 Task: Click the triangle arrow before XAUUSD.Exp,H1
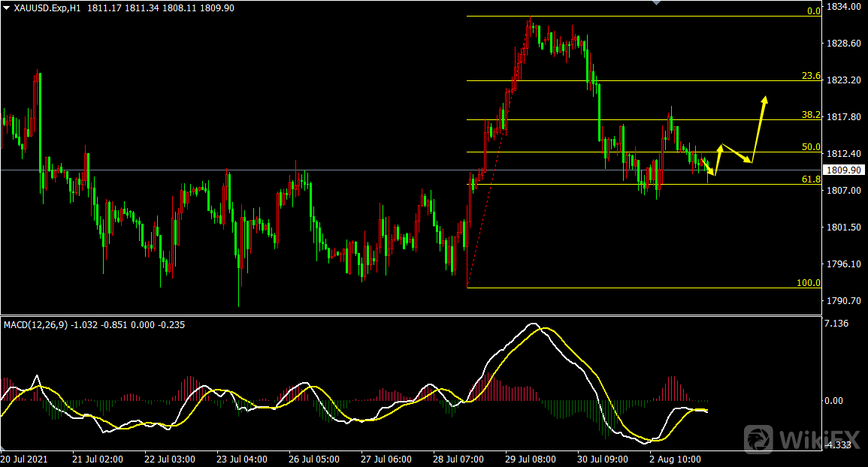click(7, 8)
